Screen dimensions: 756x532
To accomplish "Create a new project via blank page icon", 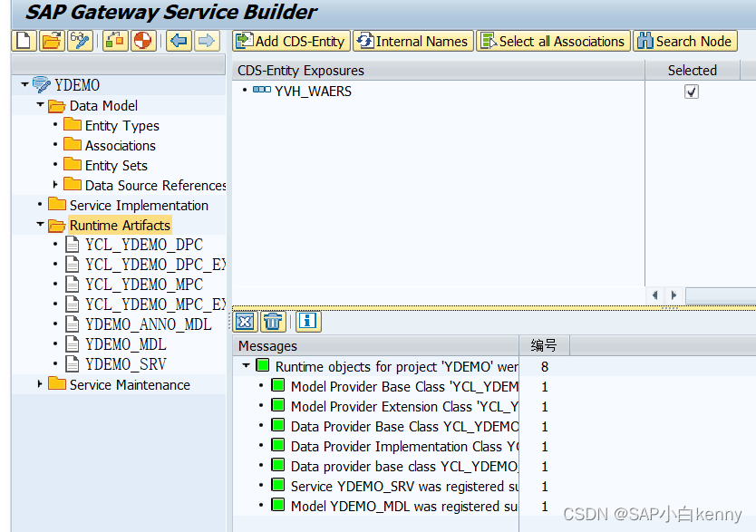I will [x=22, y=41].
